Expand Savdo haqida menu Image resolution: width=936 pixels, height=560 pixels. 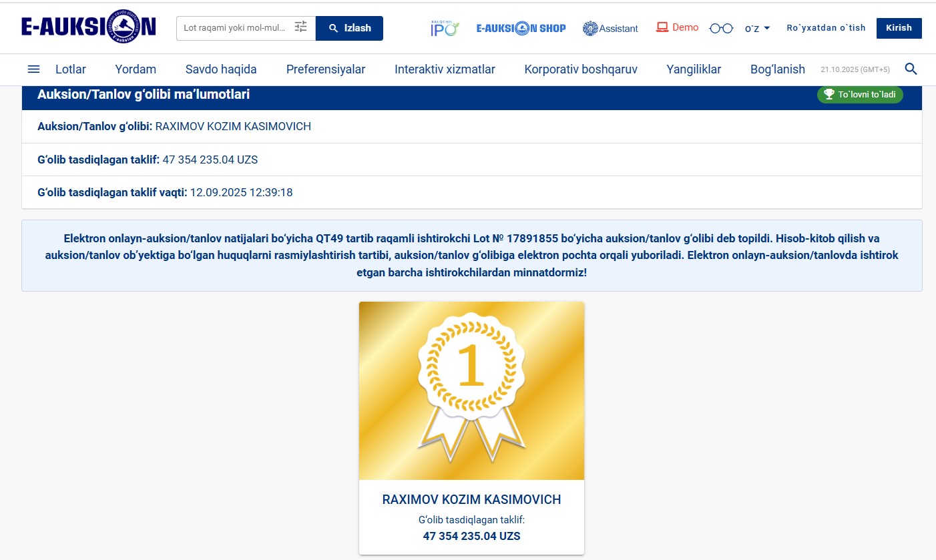click(221, 69)
